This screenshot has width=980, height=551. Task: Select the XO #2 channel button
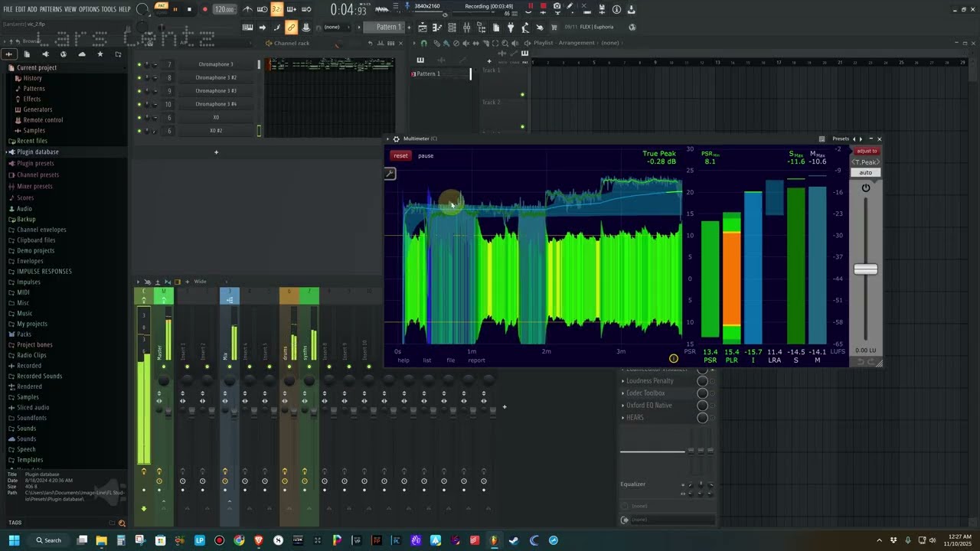(x=216, y=130)
